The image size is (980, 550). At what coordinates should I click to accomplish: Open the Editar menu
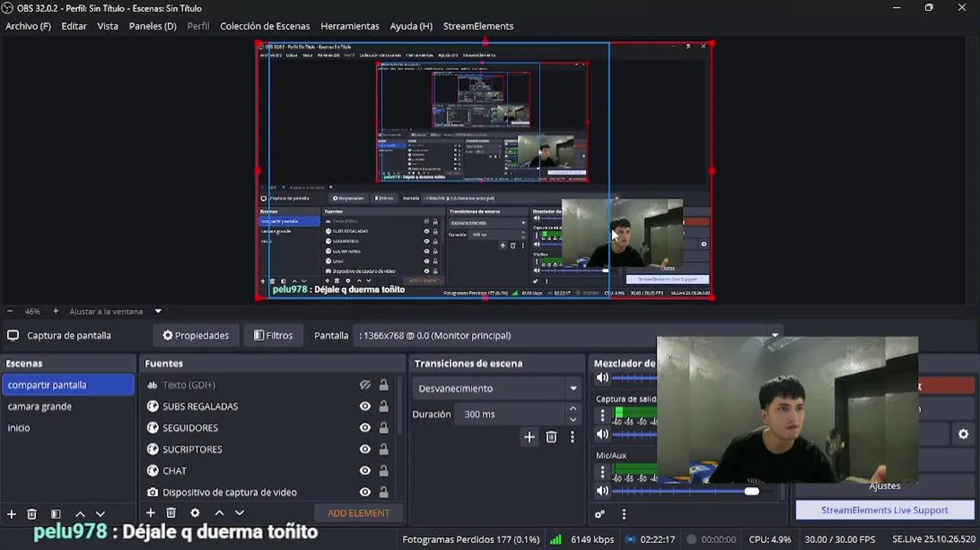tap(74, 26)
